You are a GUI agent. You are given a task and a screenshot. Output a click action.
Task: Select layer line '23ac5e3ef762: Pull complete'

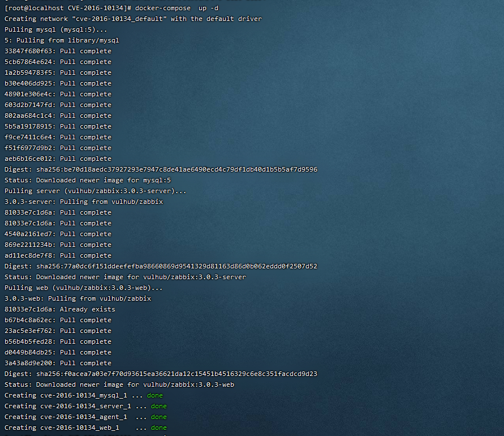[x=58, y=331]
